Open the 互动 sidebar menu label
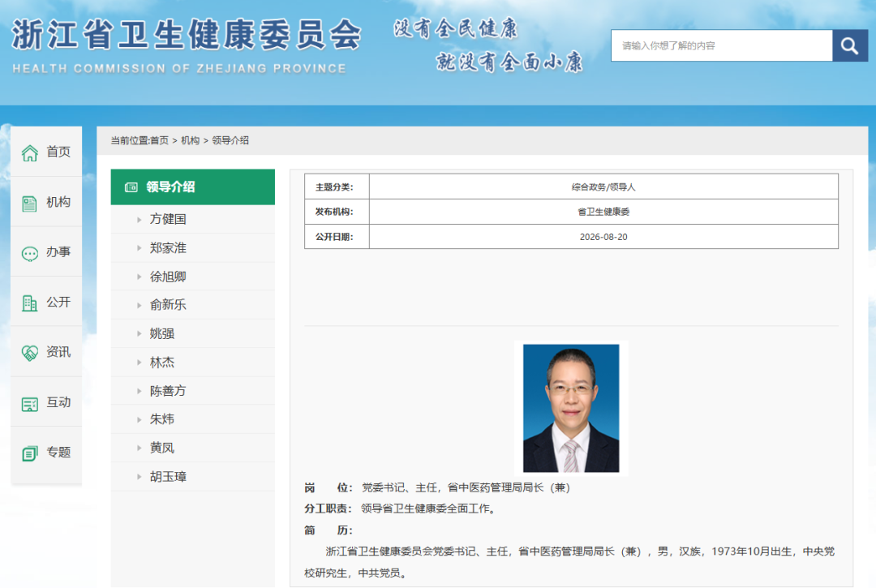This screenshot has width=876, height=588. tap(58, 402)
